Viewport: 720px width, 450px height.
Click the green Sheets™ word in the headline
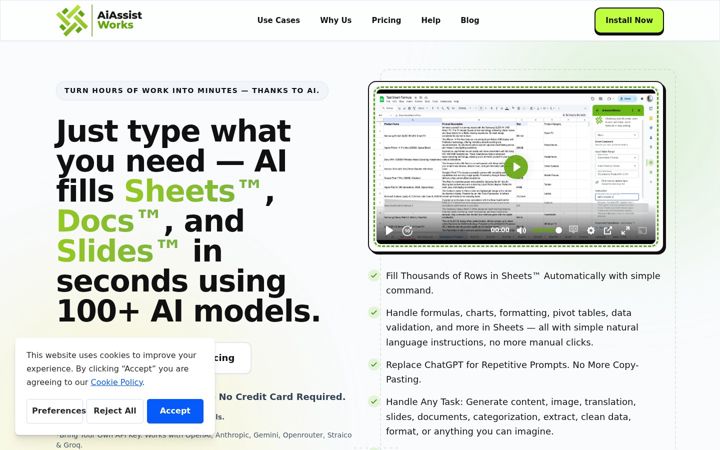pos(192,191)
